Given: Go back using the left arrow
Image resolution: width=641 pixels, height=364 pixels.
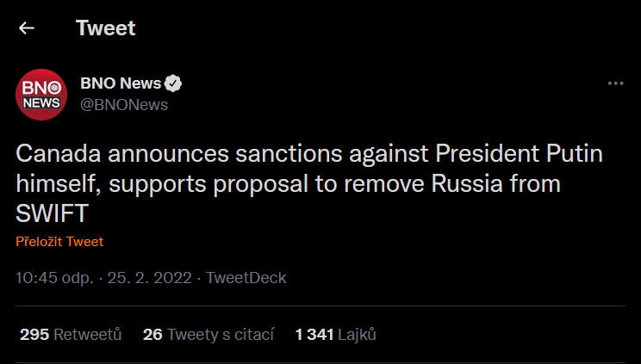Looking at the screenshot, I should coord(27,28).
